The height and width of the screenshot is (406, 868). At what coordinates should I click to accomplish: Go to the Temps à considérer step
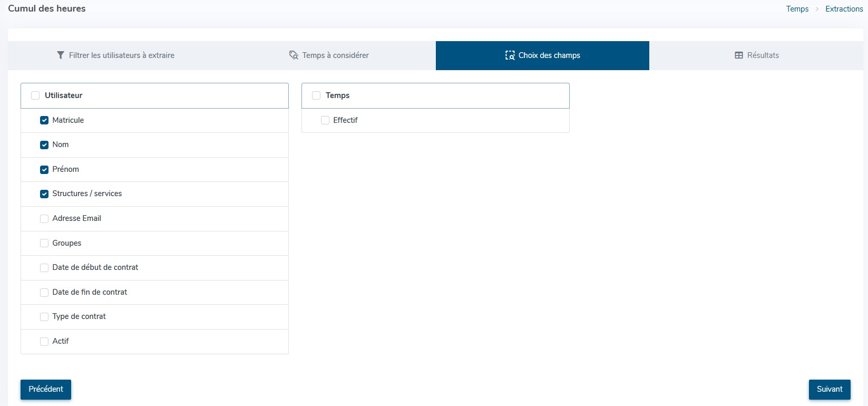coord(335,55)
